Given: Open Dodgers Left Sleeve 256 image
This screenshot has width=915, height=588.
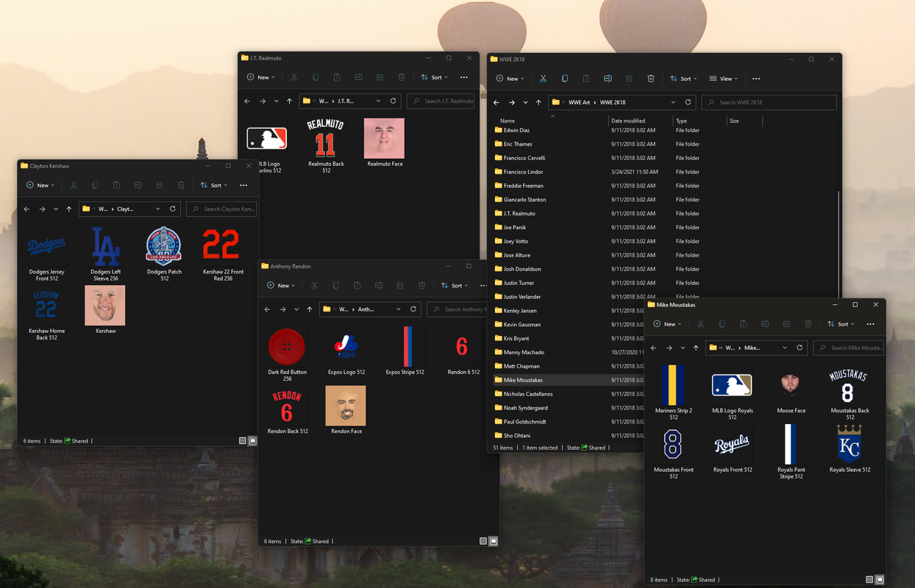Looking at the screenshot, I should tap(106, 254).
